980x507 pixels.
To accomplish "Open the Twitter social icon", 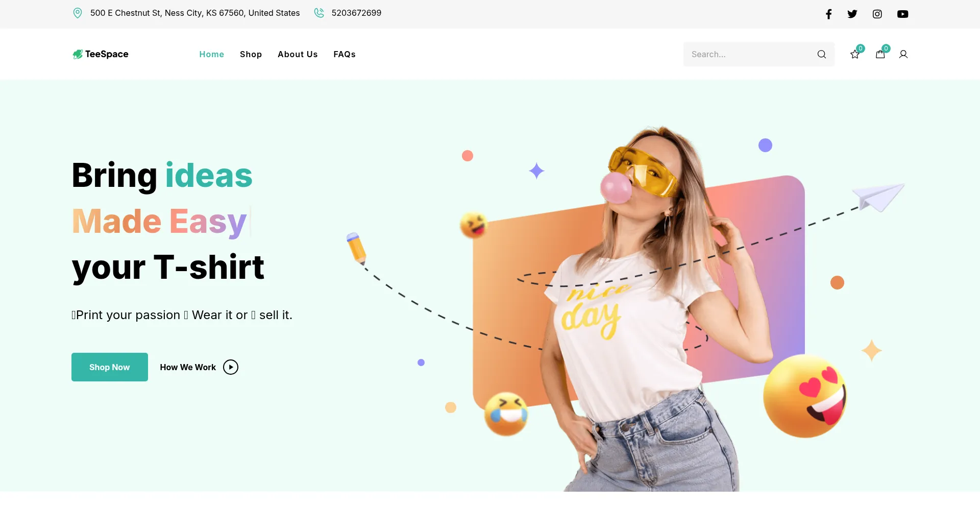I will pyautogui.click(x=852, y=14).
